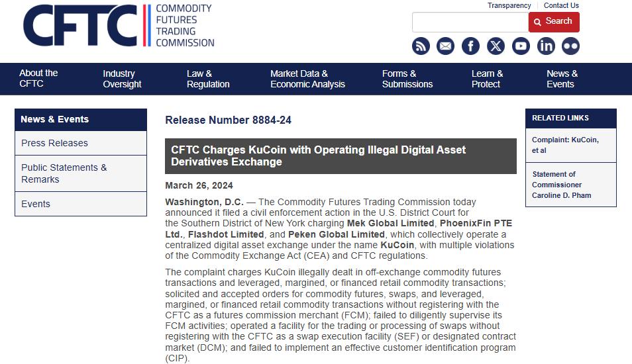Expand the About the CFTC menu
The width and height of the screenshot is (632, 364).
pyautogui.click(x=38, y=78)
